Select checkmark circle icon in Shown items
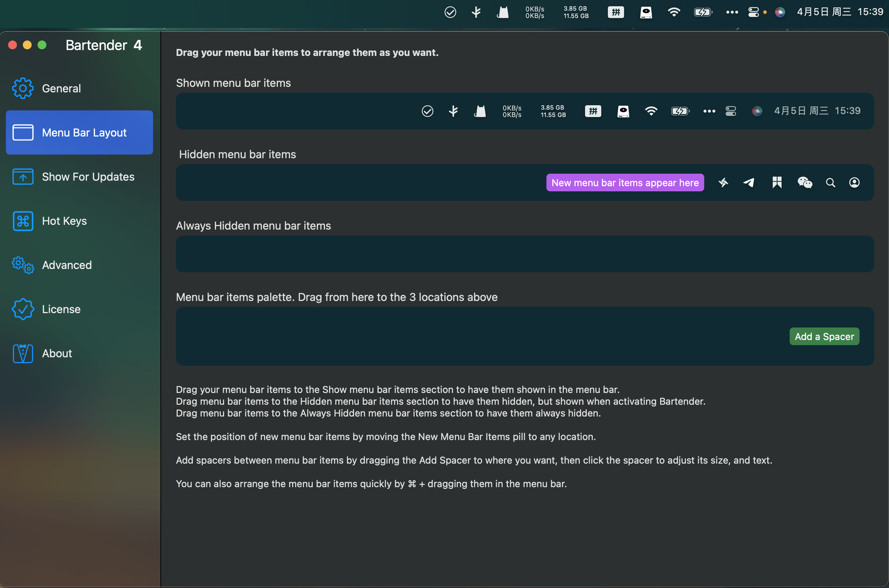The width and height of the screenshot is (889, 588). pyautogui.click(x=428, y=111)
